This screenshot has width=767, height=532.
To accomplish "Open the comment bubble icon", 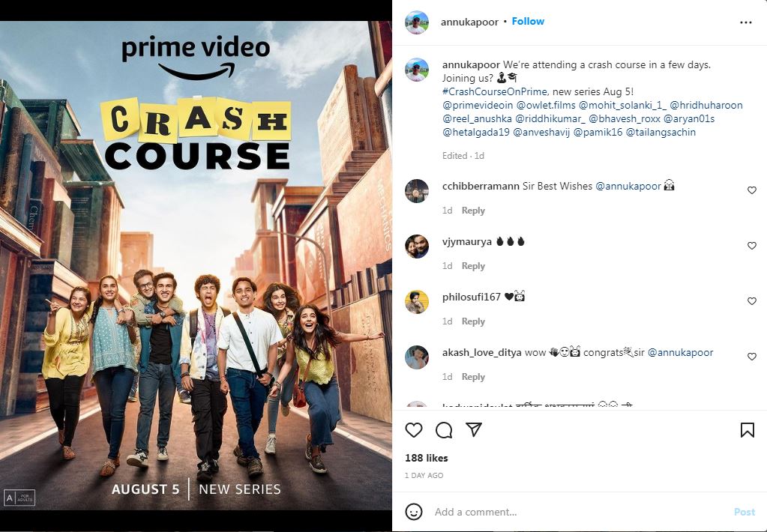I will coord(444,430).
